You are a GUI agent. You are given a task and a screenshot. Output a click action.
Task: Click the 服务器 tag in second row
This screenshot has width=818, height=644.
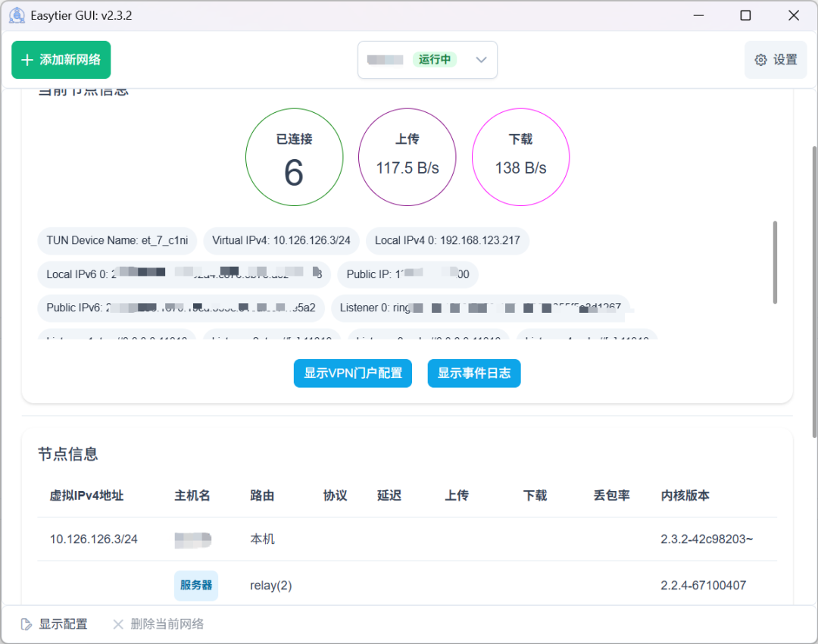(x=196, y=586)
